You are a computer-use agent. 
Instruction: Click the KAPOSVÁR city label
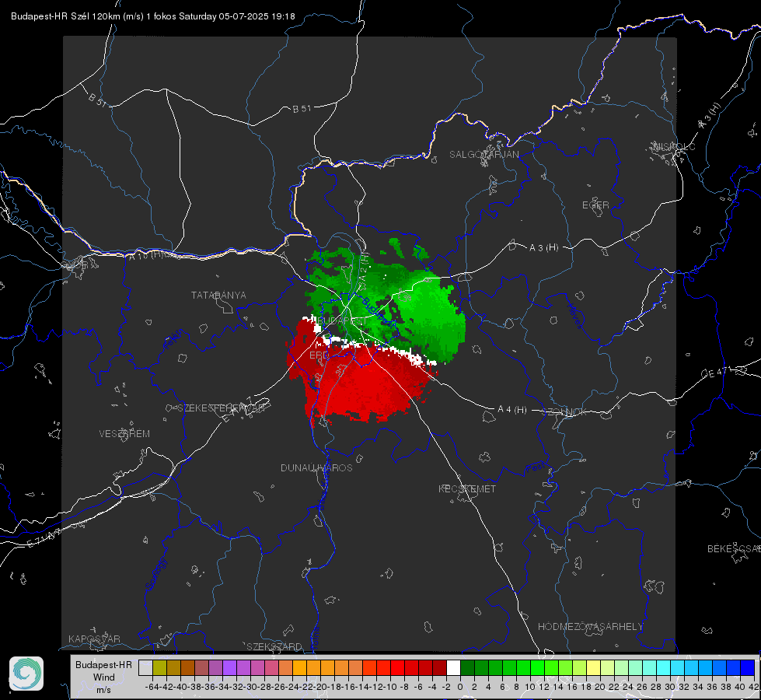click(x=94, y=639)
